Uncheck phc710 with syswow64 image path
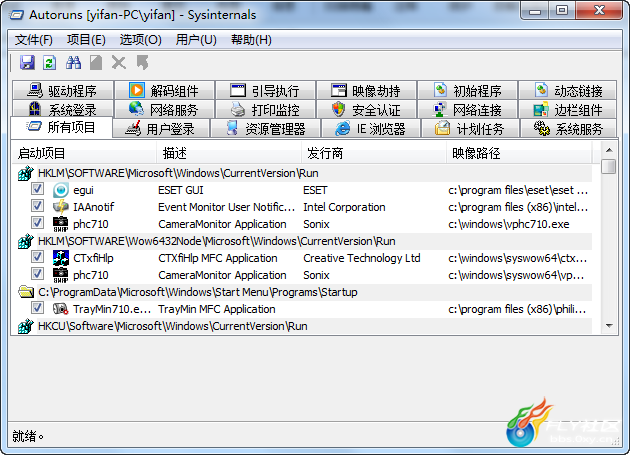The image size is (630, 455). click(37, 274)
